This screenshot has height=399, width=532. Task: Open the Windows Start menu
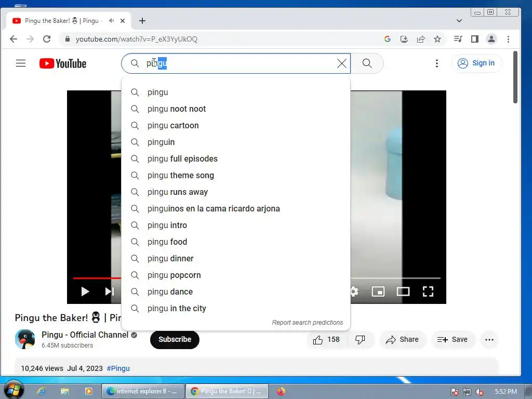pos(14,390)
